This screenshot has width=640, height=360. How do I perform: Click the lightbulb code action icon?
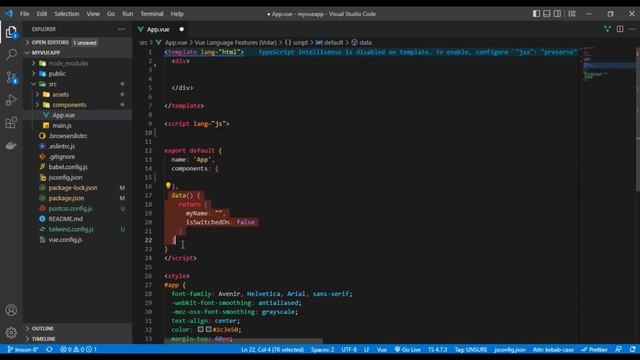168,186
